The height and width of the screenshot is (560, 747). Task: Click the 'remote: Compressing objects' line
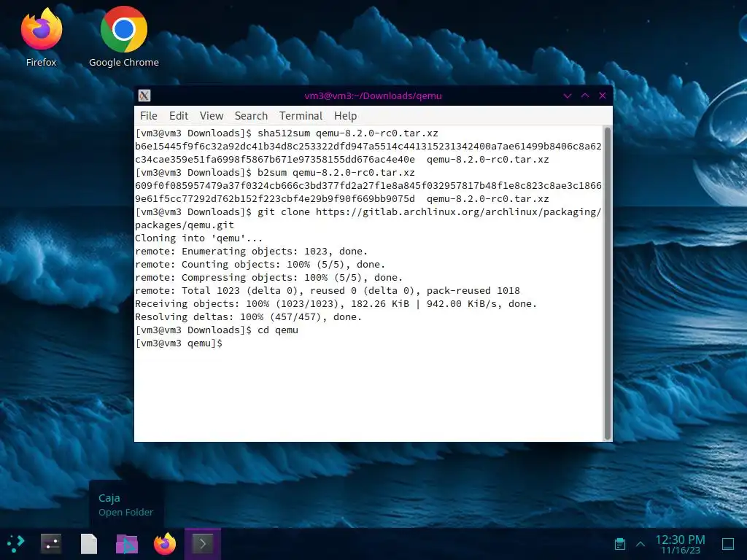point(268,278)
